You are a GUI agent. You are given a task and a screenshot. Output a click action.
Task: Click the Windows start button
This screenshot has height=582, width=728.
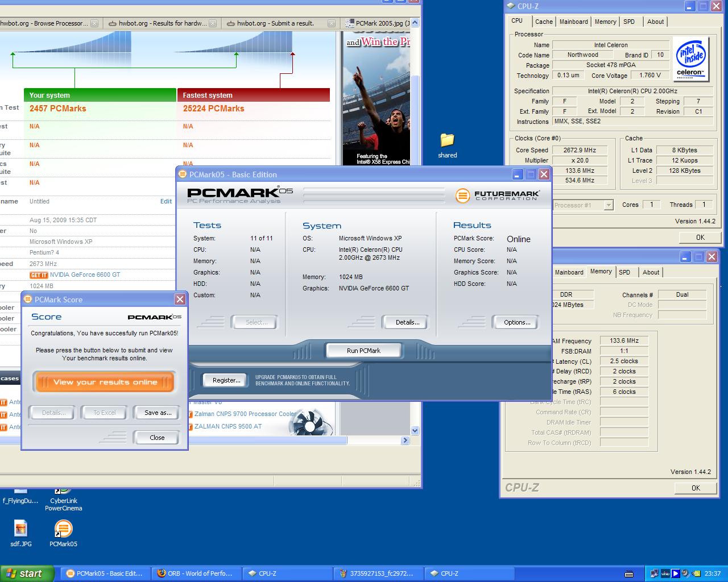click(27, 573)
